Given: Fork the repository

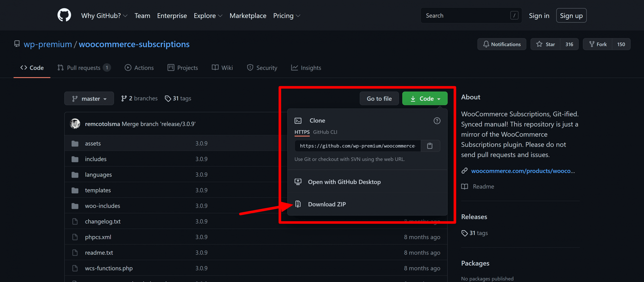Looking at the screenshot, I should 598,44.
